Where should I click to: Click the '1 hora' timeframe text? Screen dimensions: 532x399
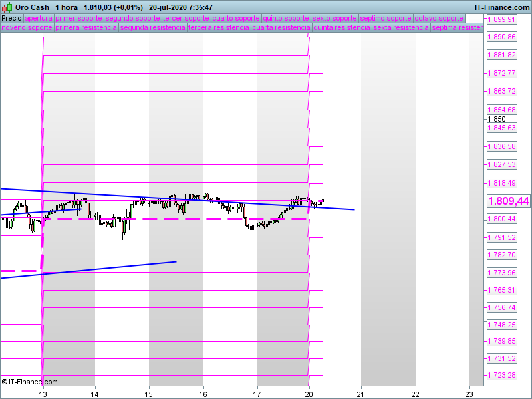point(67,7)
